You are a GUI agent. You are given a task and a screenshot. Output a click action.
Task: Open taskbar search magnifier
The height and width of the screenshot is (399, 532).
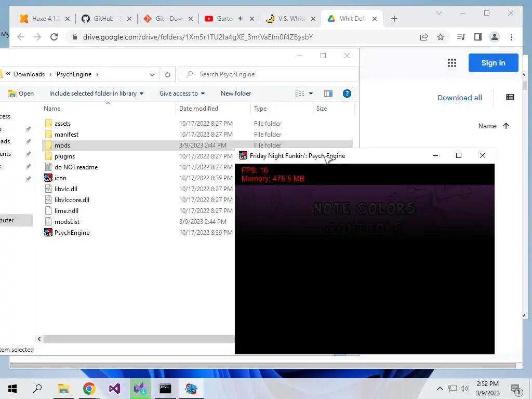(x=37, y=389)
